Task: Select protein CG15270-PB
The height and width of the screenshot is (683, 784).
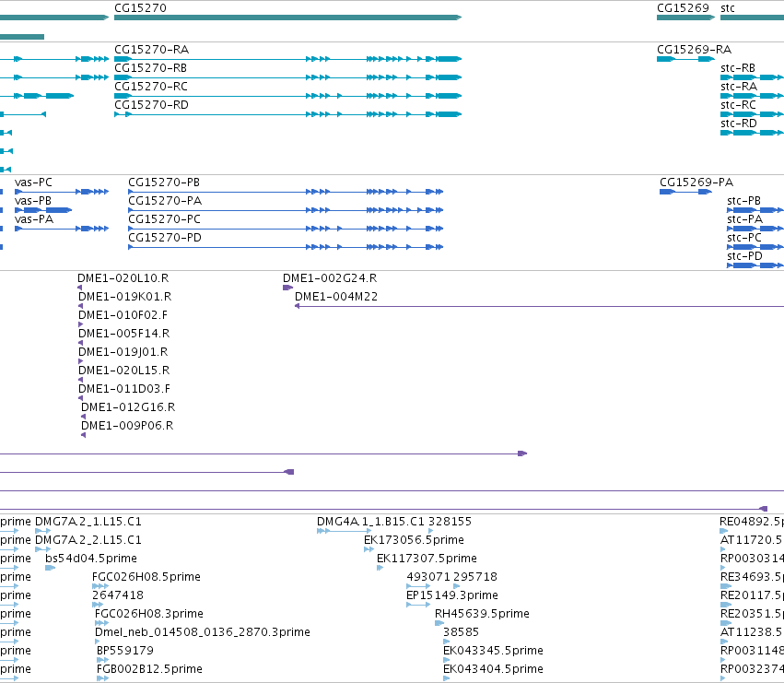Action: 286,192
